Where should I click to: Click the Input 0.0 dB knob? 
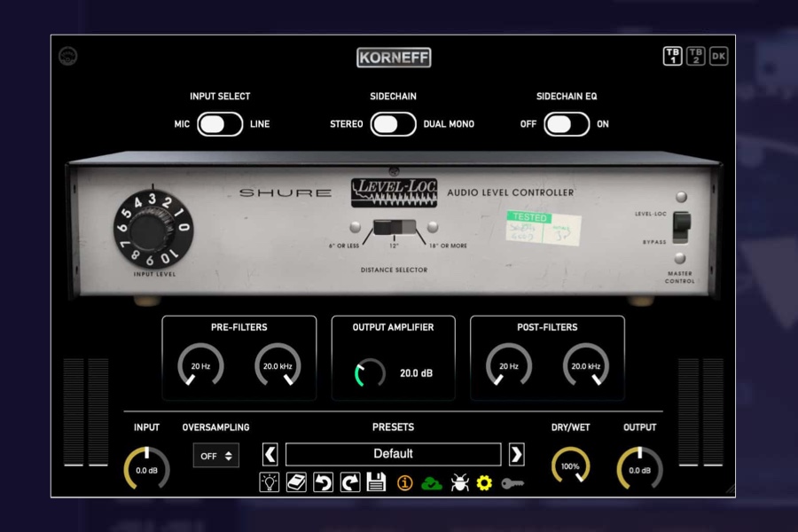pos(146,469)
